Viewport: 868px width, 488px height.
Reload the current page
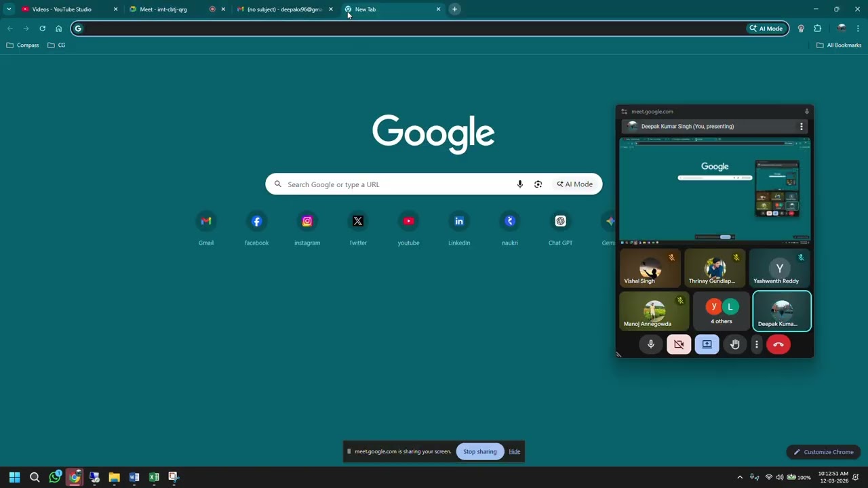pyautogui.click(x=42, y=28)
